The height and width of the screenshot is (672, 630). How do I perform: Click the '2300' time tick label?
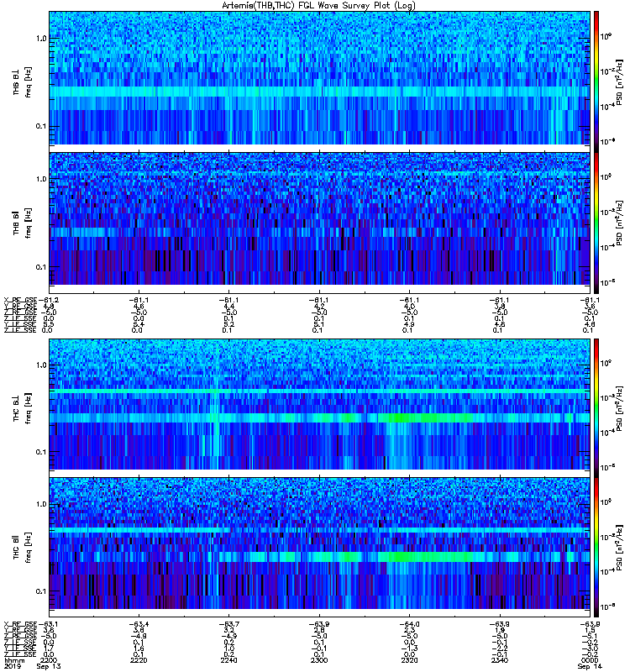pyautogui.click(x=319, y=660)
